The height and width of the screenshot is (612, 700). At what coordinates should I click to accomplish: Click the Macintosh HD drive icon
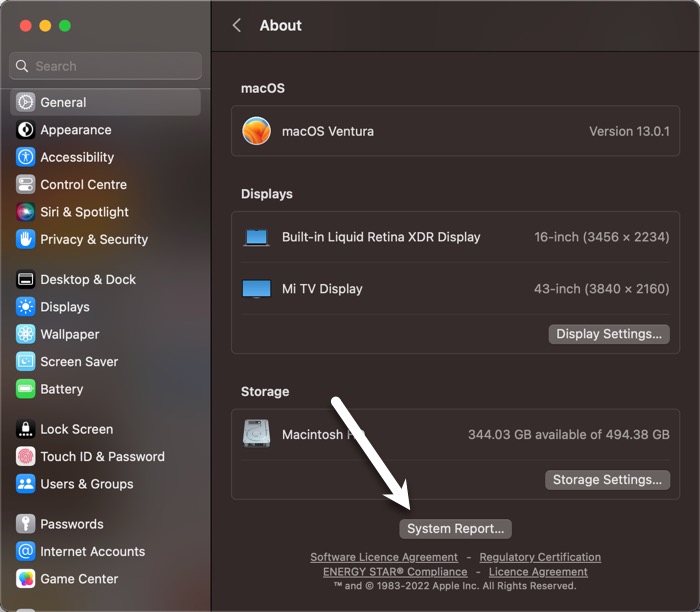click(256, 433)
